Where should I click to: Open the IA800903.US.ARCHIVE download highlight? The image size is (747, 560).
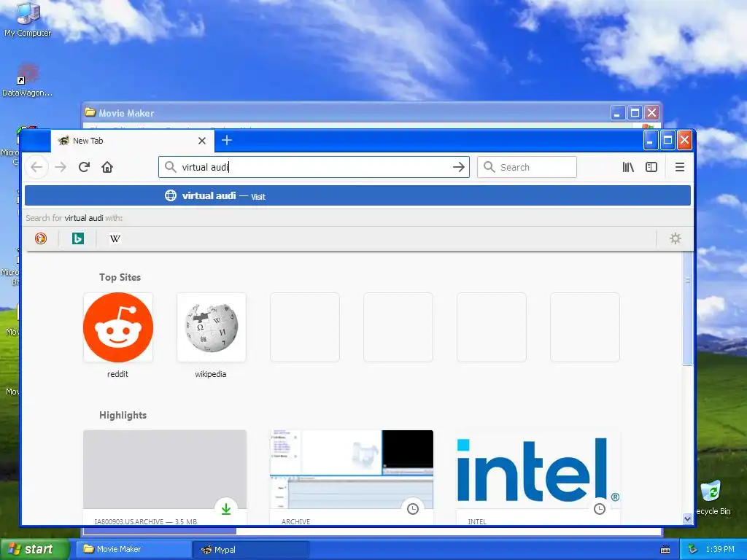tap(165, 478)
